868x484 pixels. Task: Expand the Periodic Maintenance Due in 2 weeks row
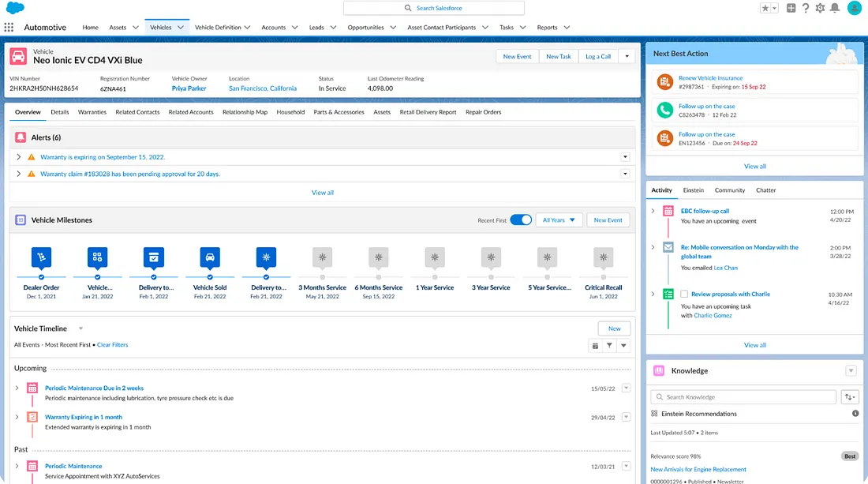(x=18, y=388)
